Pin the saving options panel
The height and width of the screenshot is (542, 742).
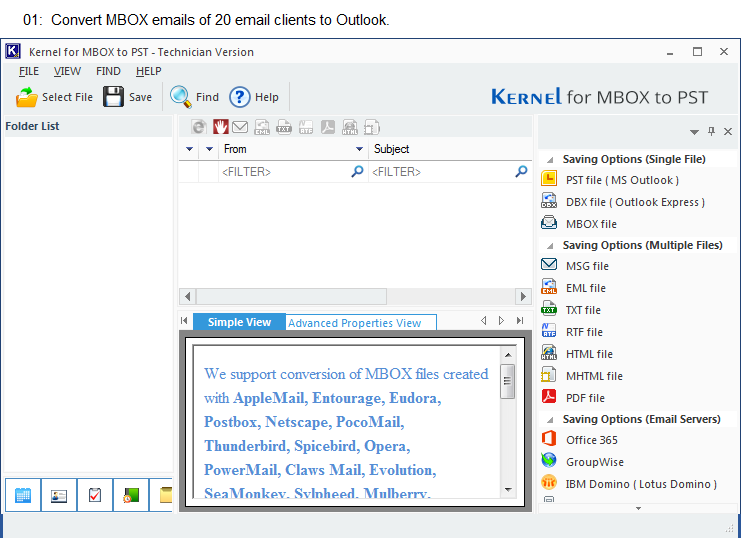pos(711,132)
